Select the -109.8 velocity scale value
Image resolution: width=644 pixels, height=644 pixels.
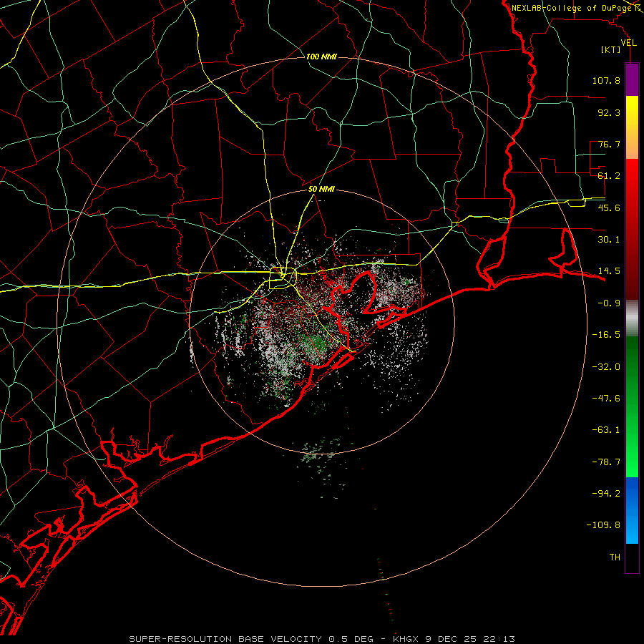pyautogui.click(x=603, y=525)
